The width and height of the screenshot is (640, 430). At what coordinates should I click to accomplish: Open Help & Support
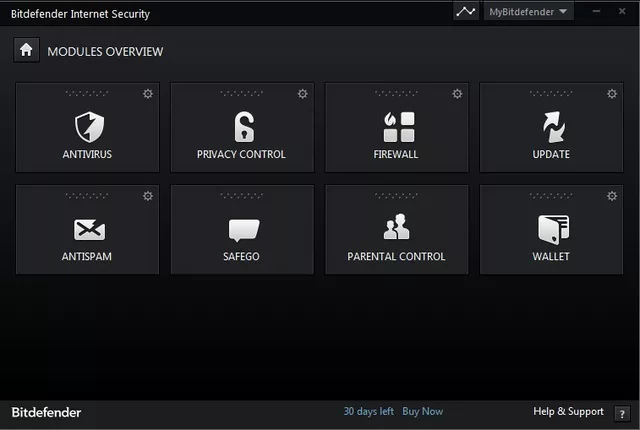568,411
